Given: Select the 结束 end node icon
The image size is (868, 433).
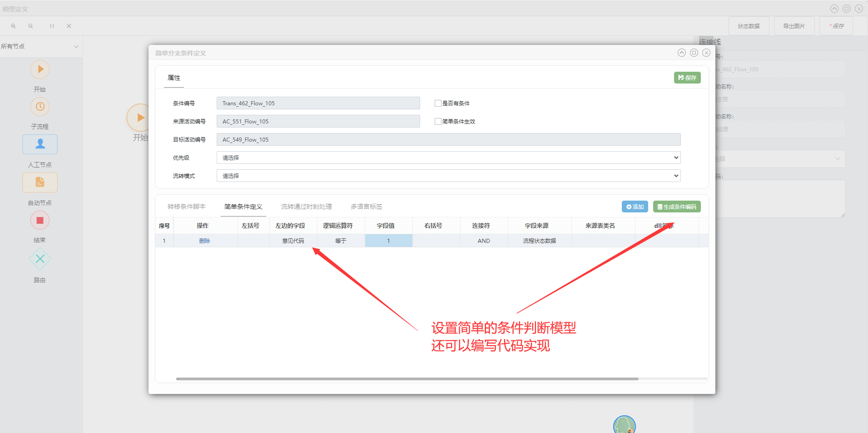Looking at the screenshot, I should click(x=40, y=221).
